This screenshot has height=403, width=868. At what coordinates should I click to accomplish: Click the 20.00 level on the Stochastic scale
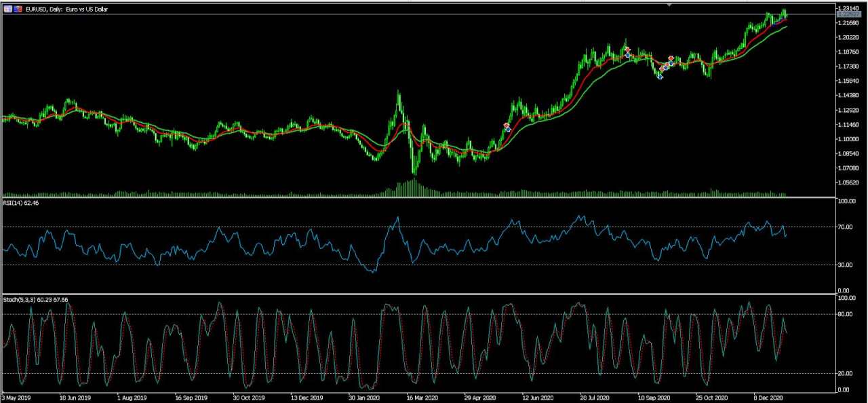[846, 373]
